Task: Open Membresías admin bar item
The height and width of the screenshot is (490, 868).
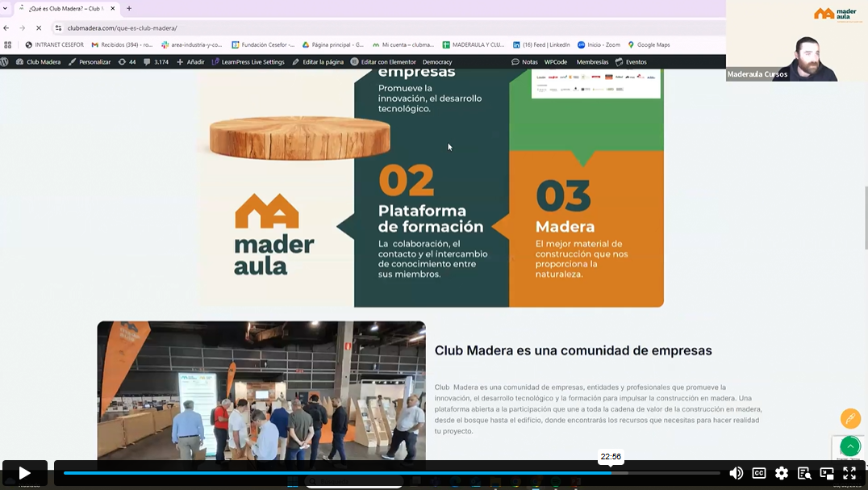Action: (592, 62)
